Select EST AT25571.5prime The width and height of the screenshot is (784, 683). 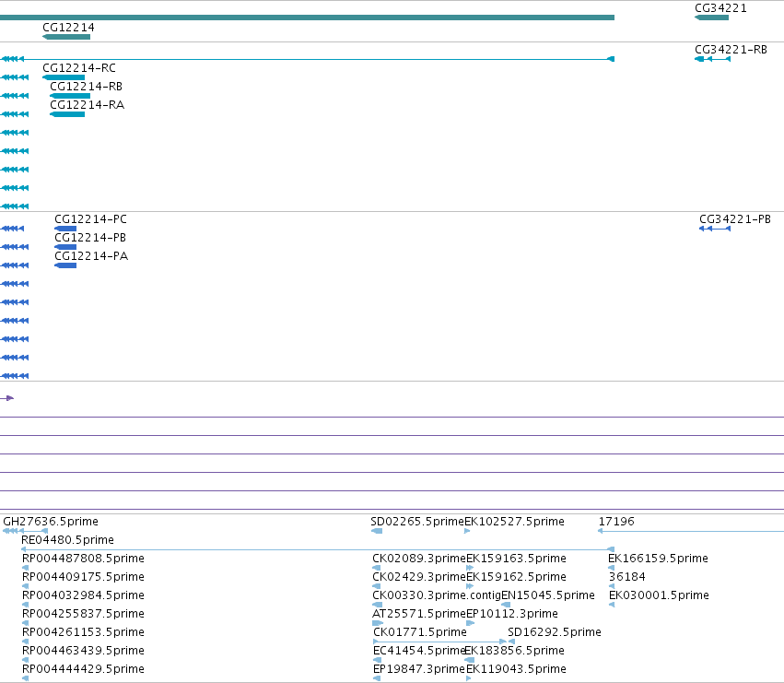[x=419, y=614]
